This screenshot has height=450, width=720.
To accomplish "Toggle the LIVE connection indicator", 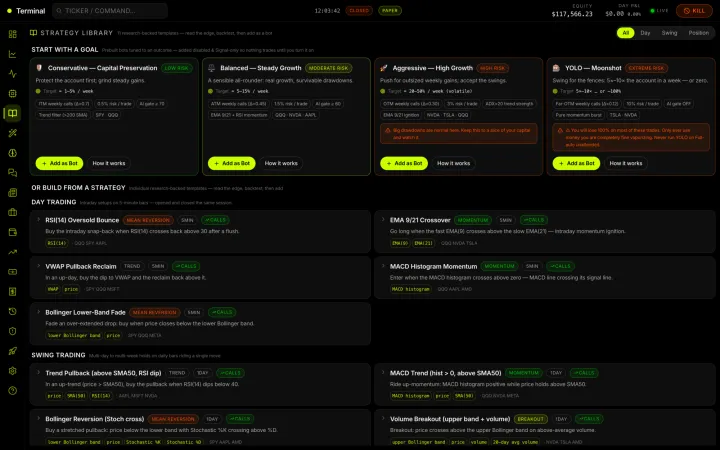I will tap(659, 11).
